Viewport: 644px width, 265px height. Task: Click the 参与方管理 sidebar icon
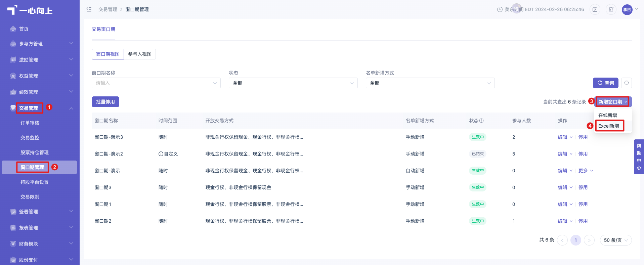tap(13, 44)
